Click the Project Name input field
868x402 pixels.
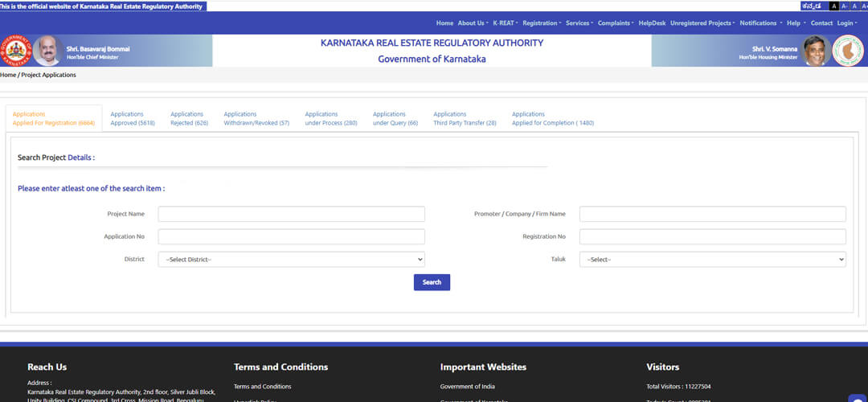point(291,214)
